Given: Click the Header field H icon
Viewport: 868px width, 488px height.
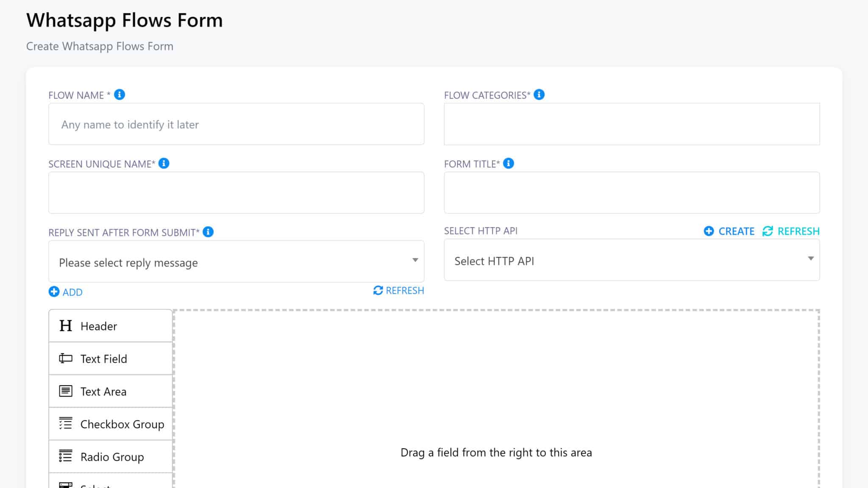Looking at the screenshot, I should click(66, 326).
